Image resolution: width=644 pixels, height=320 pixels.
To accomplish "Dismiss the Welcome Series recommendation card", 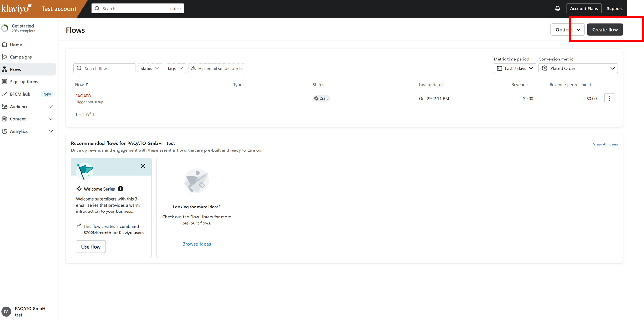I will click(x=143, y=166).
